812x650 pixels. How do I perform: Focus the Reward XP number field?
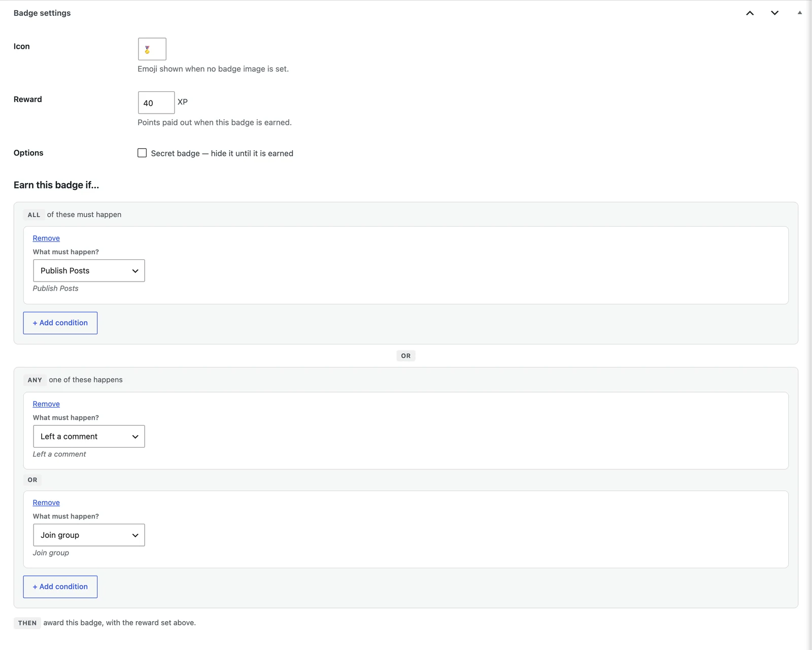156,102
